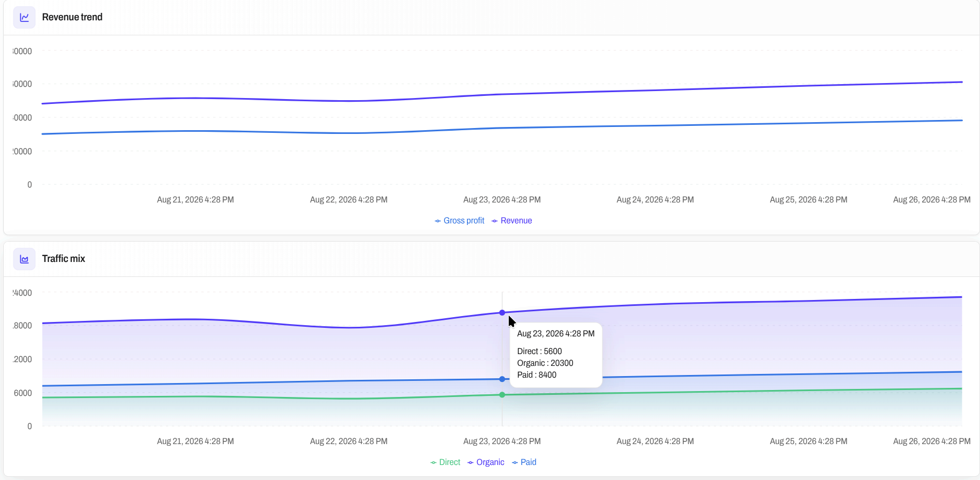This screenshot has width=980, height=480.
Task: Click Aug 21 label on Traffic mix axis
Action: pos(195,441)
